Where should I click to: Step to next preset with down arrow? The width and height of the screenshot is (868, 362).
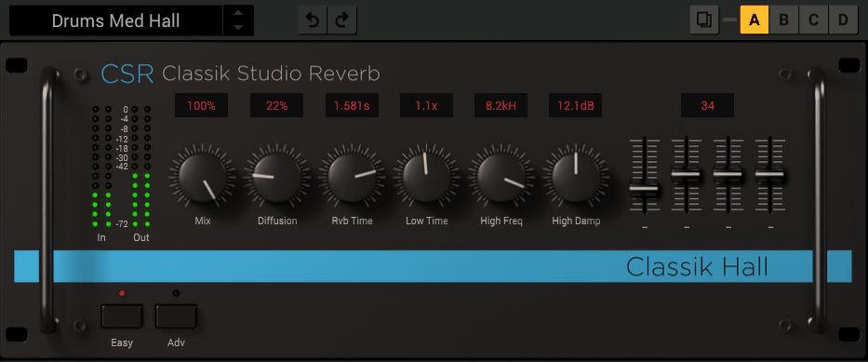coord(238,28)
